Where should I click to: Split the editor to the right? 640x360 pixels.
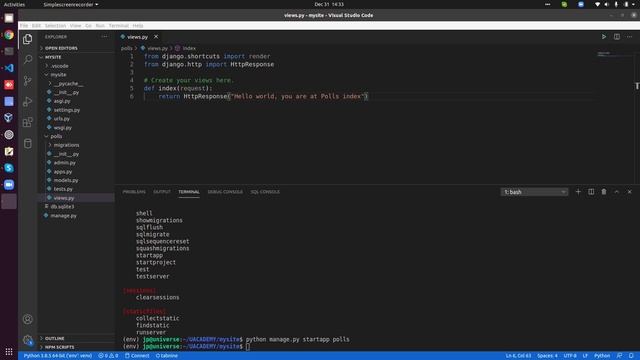[x=617, y=37]
